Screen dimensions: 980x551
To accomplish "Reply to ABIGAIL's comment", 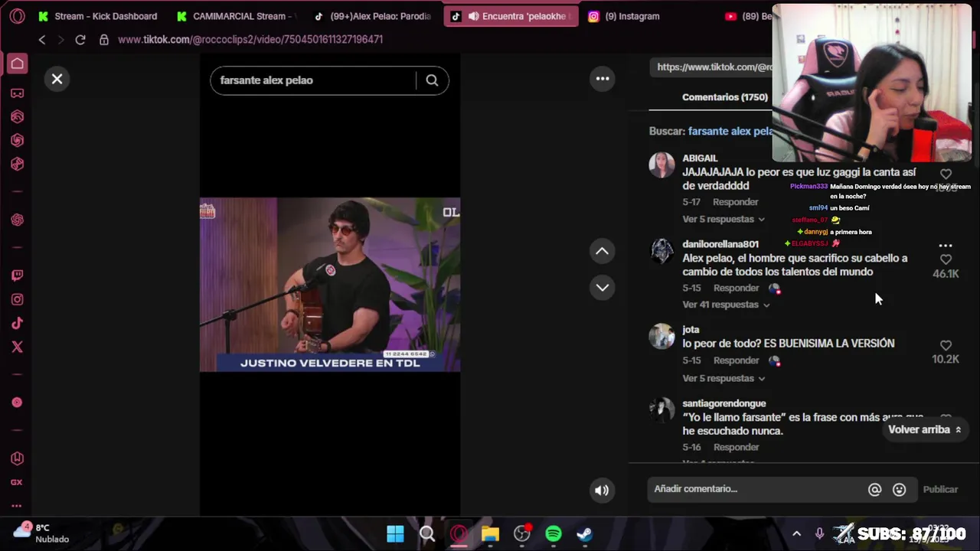I will coord(735,202).
